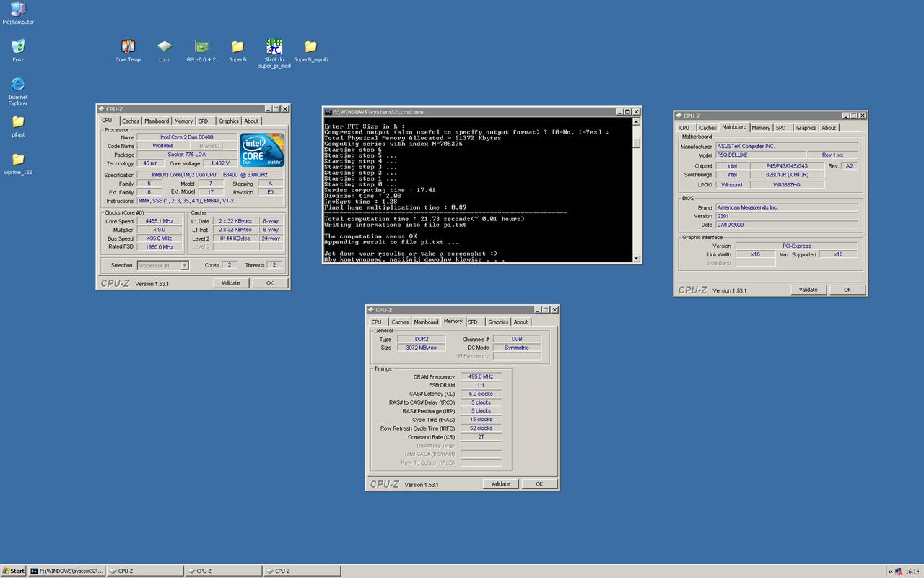The image size is (924, 578).
Task: Select third CPU-Z taskbar button
Action: point(302,571)
